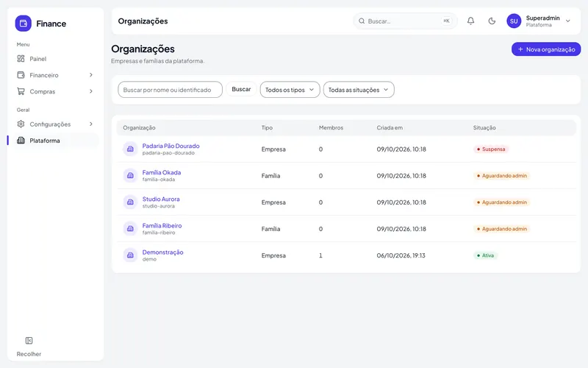This screenshot has width=588, height=368.
Task: Click the Suspensa status badge
Action: pos(491,149)
